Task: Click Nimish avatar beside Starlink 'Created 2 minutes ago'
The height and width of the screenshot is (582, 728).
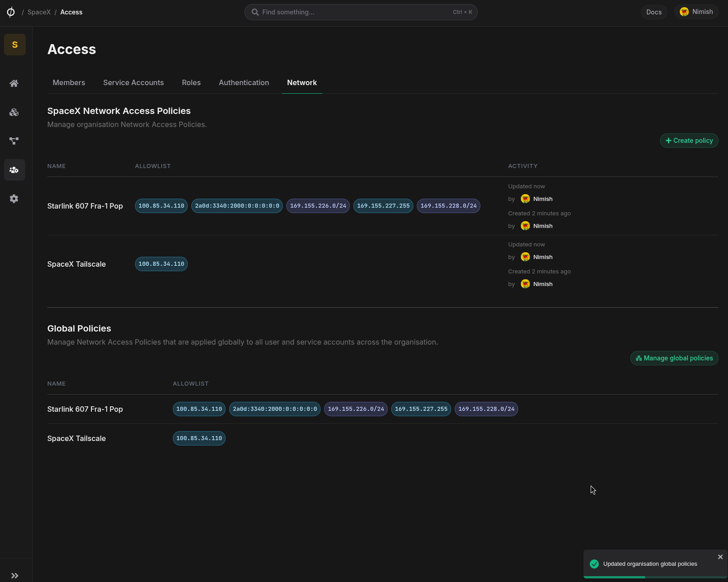Action: pos(525,226)
